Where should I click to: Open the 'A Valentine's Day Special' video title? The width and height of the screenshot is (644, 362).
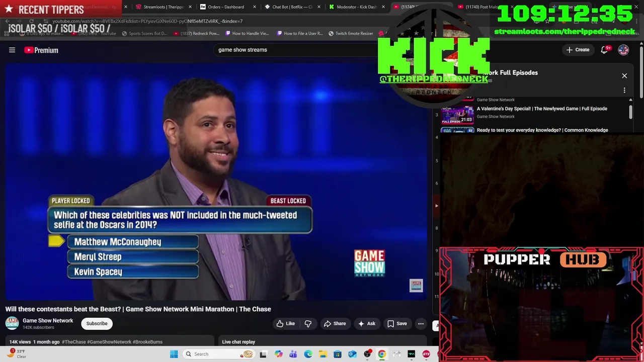pos(542,109)
